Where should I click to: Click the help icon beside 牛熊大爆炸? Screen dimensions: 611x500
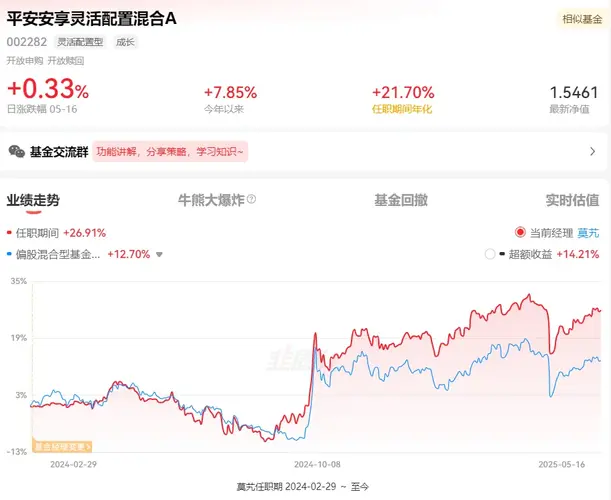(x=251, y=200)
